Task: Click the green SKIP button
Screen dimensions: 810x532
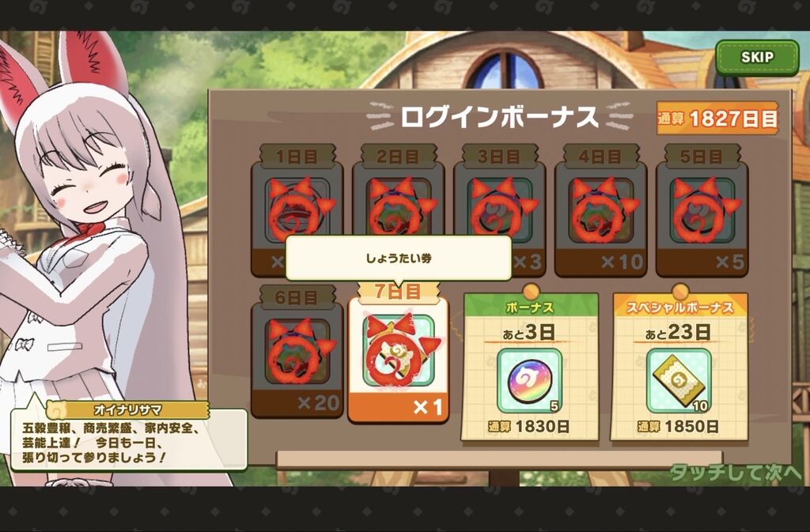Action: click(x=757, y=57)
